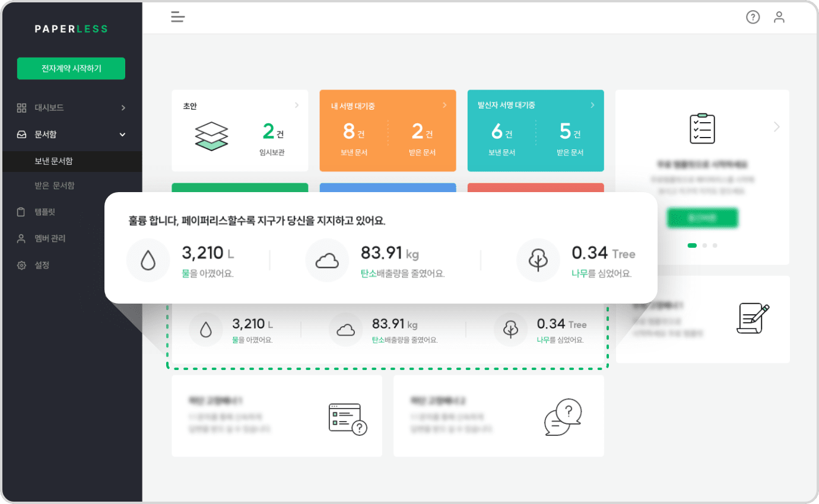Select the second carousel dot indicator
Viewport: 819px width, 504px height.
pos(704,245)
